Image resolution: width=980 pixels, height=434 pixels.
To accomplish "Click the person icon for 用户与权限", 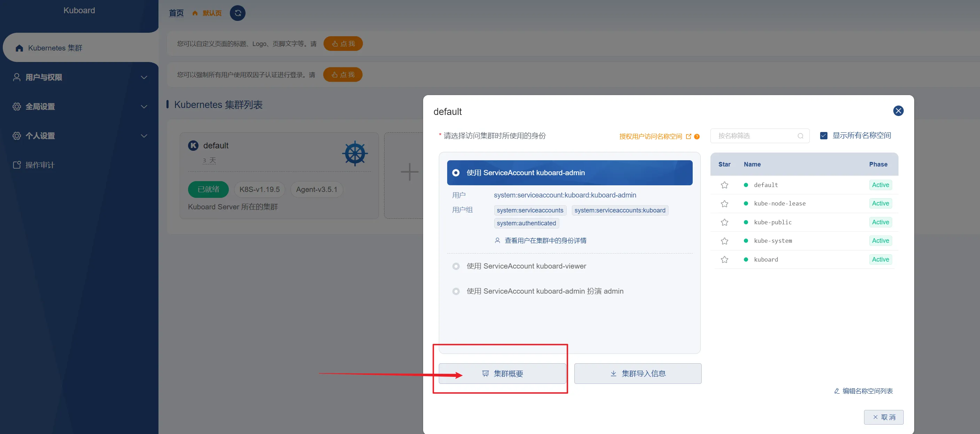I will coord(17,77).
